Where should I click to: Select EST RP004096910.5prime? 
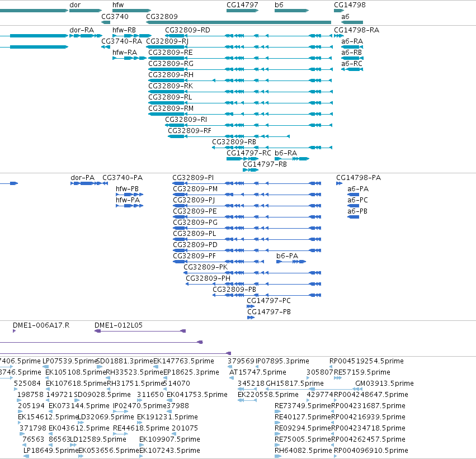click(371, 451)
